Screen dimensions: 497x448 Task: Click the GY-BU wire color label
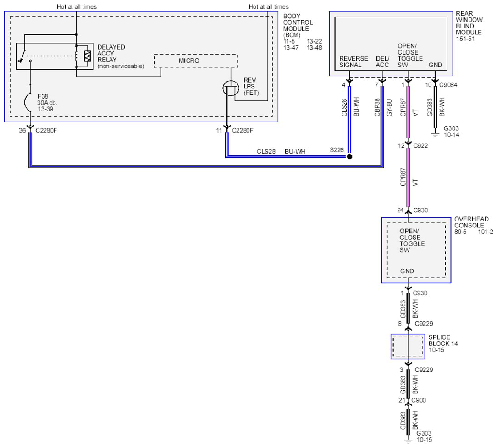[389, 107]
